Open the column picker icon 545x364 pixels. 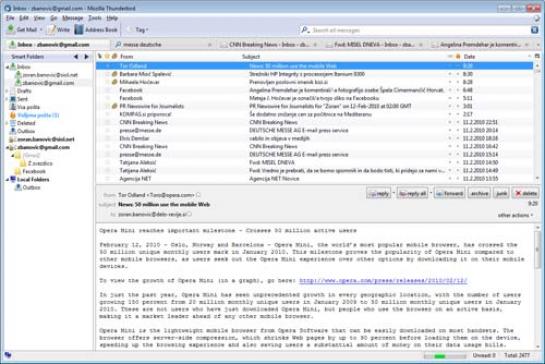tap(537, 56)
